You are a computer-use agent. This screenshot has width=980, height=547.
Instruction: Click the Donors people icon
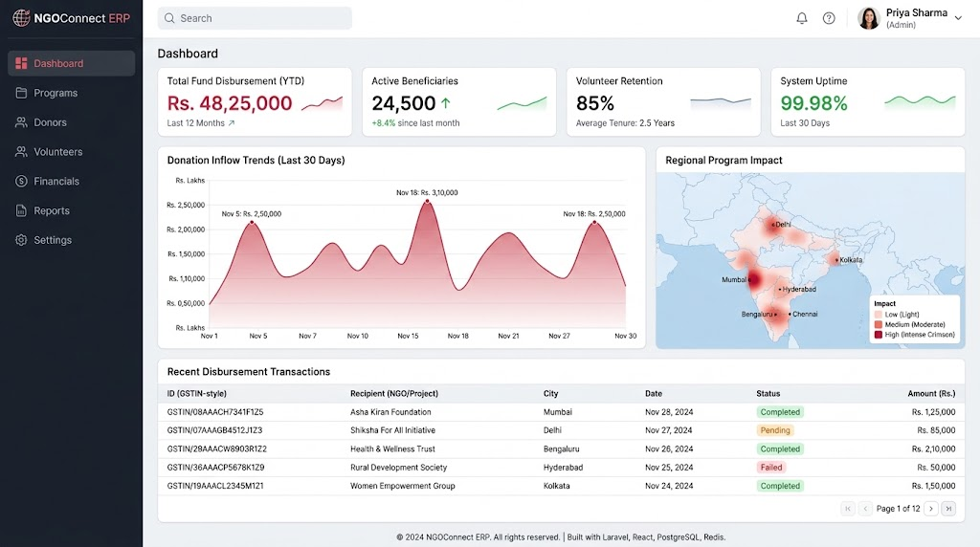(x=21, y=122)
